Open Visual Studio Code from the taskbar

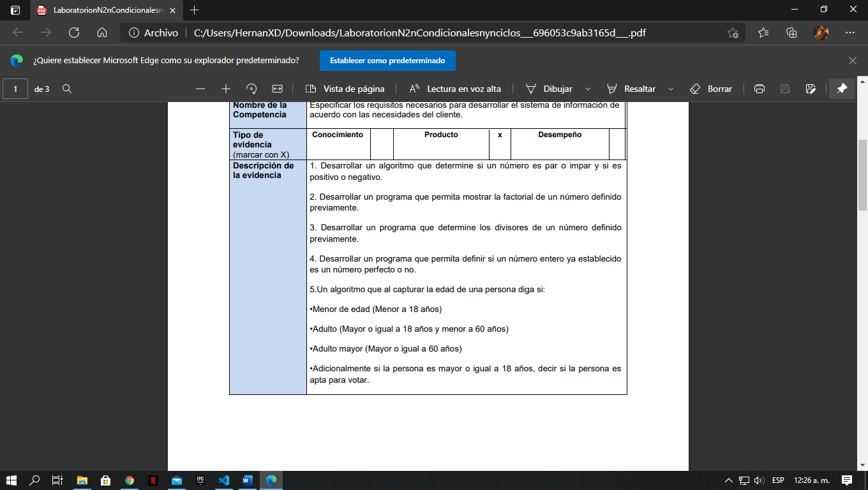tap(224, 480)
